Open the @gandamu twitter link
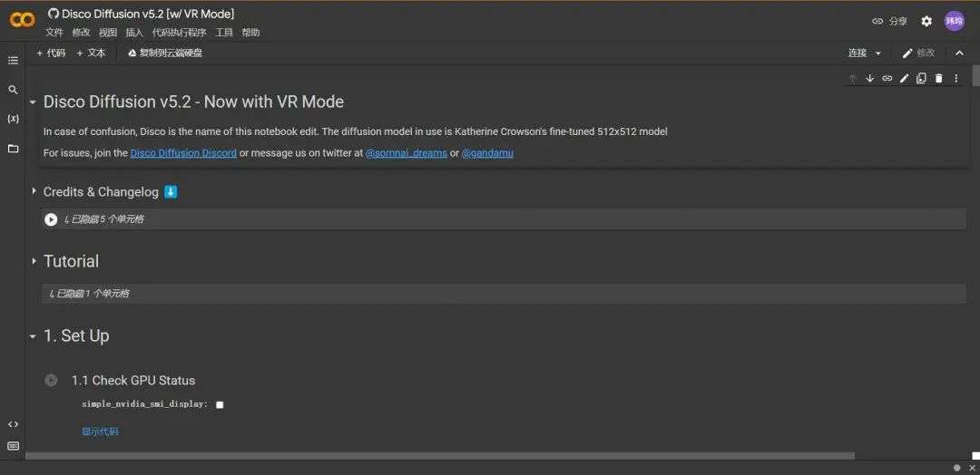This screenshot has height=475, width=980. (x=487, y=153)
